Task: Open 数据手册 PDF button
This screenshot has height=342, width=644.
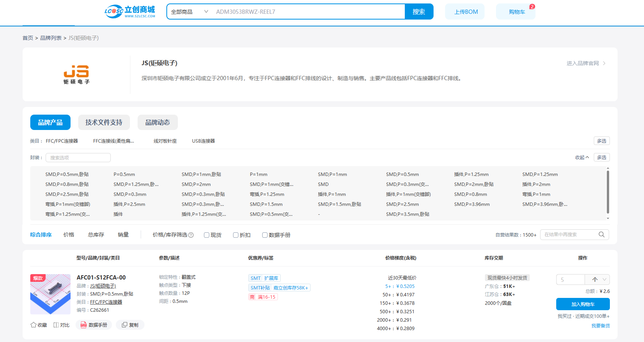Action: point(94,325)
